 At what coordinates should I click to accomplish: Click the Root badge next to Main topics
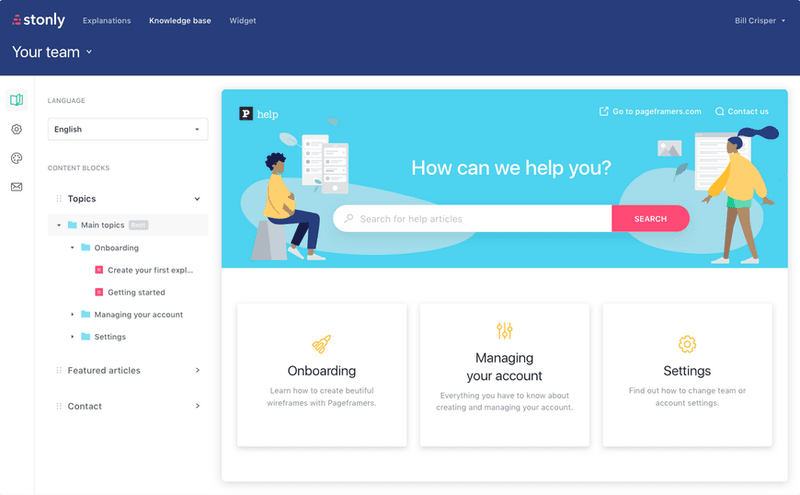click(138, 225)
